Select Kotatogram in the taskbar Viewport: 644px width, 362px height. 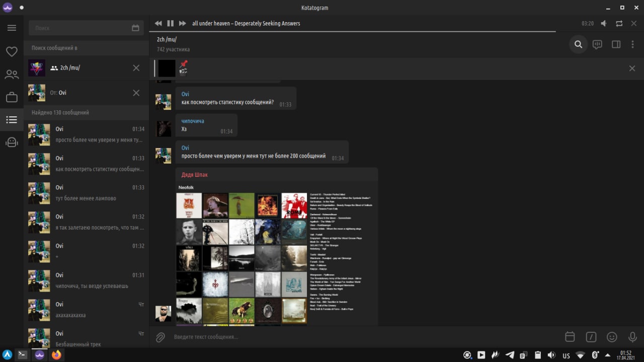coord(39,355)
